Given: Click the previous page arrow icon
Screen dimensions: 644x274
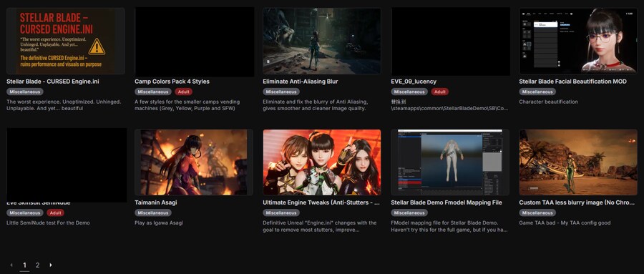Looking at the screenshot, I should click(11, 265).
